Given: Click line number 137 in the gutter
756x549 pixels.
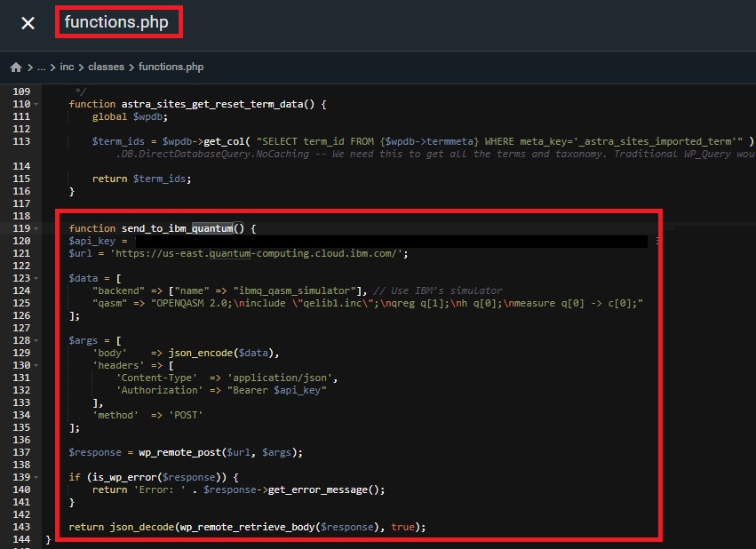Looking at the screenshot, I should tap(21, 452).
